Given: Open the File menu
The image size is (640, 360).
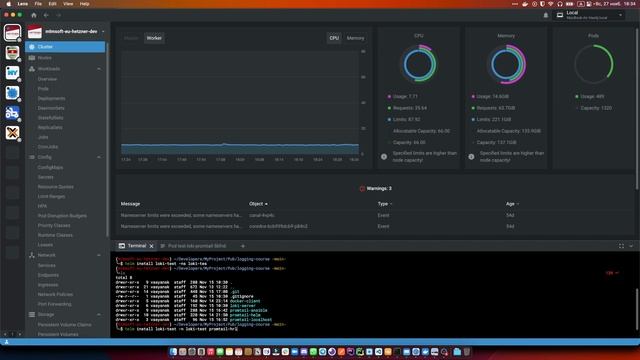Looking at the screenshot, I should [x=38, y=4].
